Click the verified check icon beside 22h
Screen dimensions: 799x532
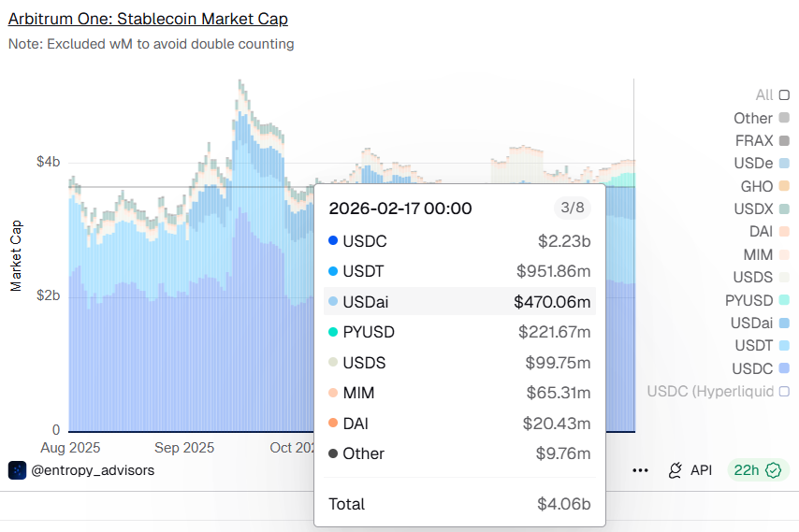tap(773, 470)
